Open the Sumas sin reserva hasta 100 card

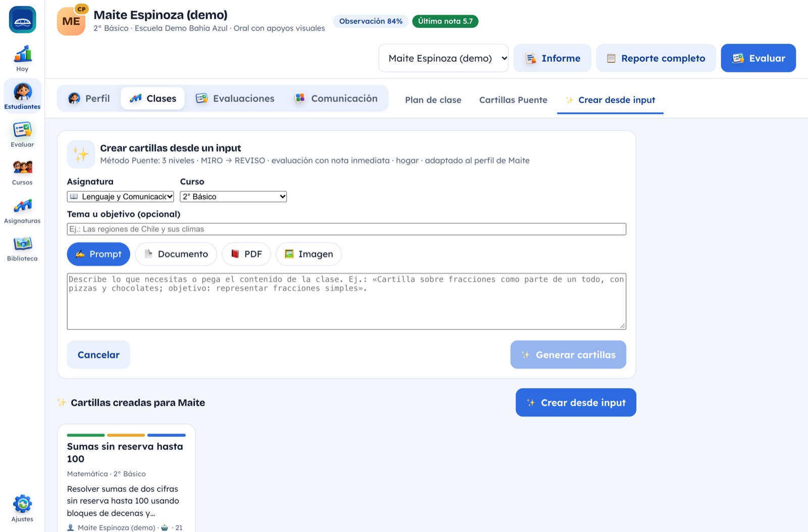click(126, 478)
